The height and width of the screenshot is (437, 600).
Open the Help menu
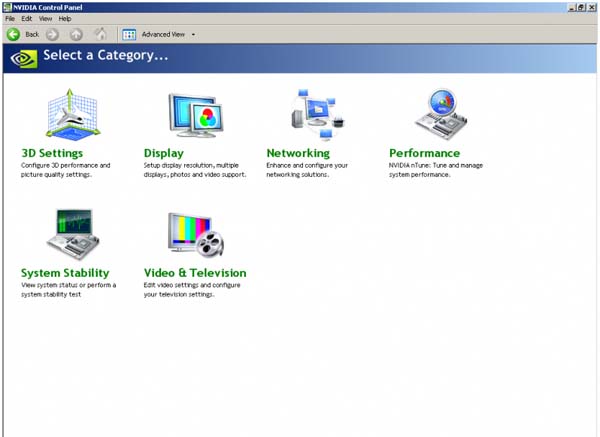click(x=65, y=19)
